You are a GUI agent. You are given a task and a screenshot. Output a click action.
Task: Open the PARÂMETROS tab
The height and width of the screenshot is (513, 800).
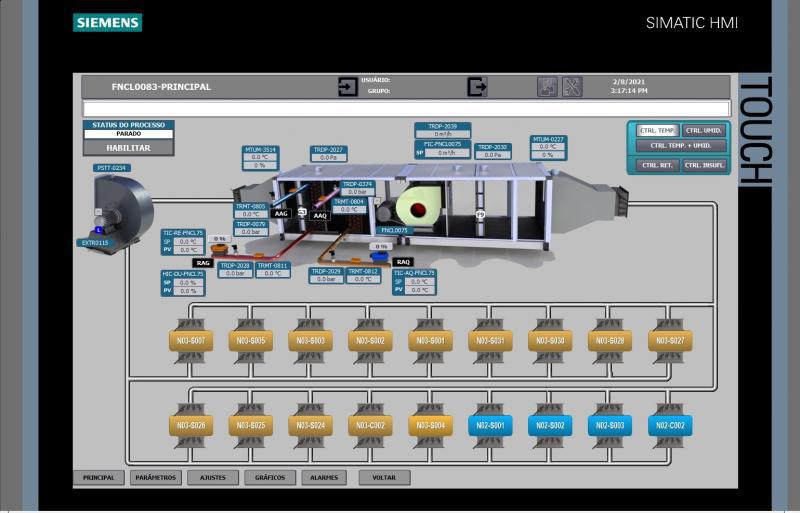pos(155,478)
